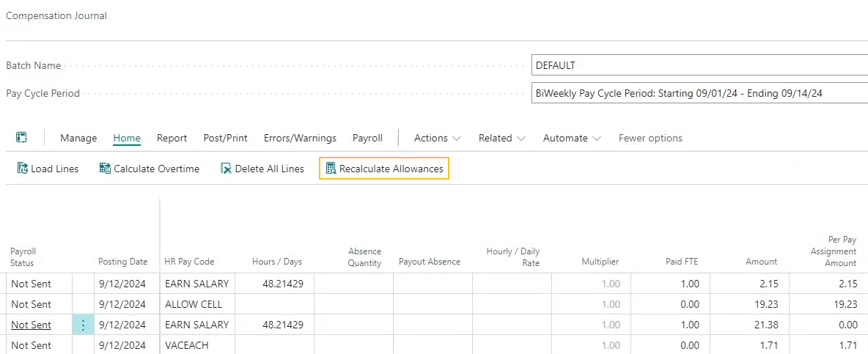Viewport: 868px width, 354px height.
Task: Click Fewer options link
Action: 650,138
